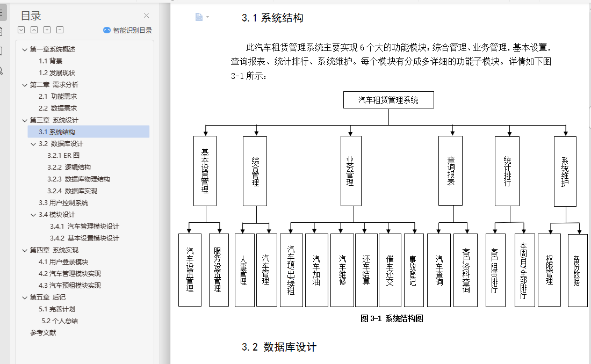The width and height of the screenshot is (591, 364).
Task: Navigate to 2.1 功能需求
Action: point(57,97)
